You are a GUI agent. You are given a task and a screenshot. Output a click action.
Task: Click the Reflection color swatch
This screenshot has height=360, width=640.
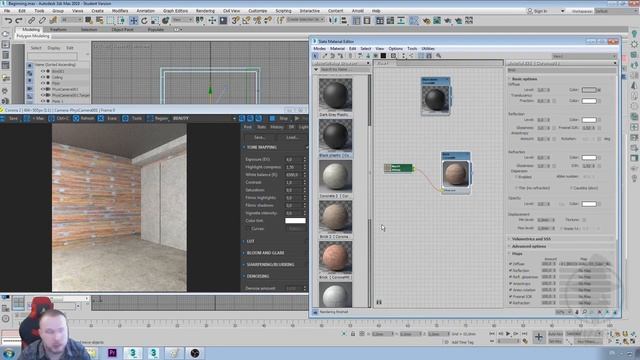[x=589, y=120]
